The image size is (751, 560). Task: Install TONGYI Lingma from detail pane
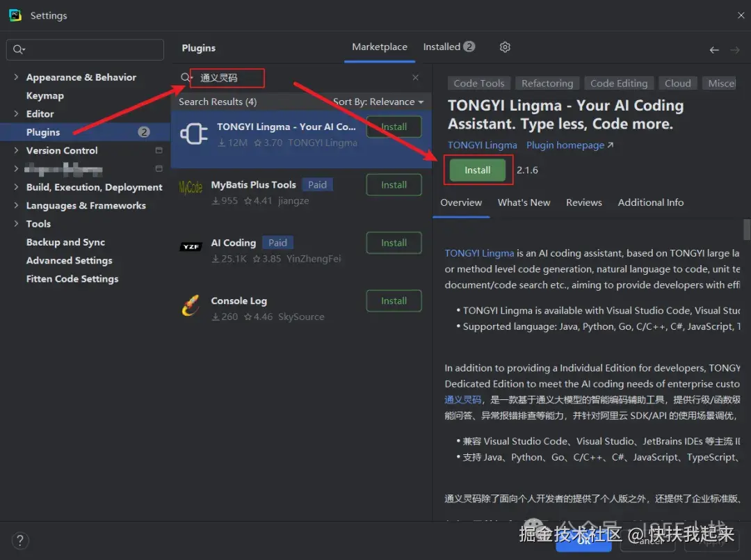pyautogui.click(x=477, y=170)
